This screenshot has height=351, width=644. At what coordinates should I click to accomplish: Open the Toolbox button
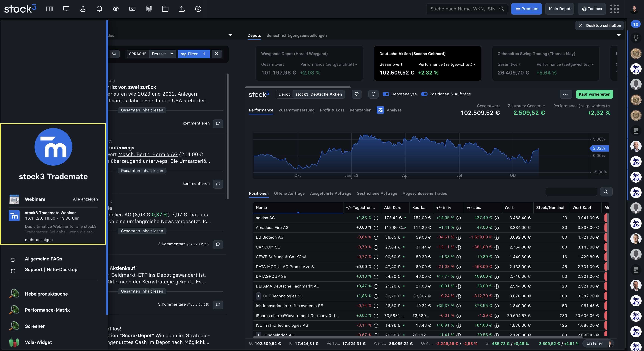point(592,9)
